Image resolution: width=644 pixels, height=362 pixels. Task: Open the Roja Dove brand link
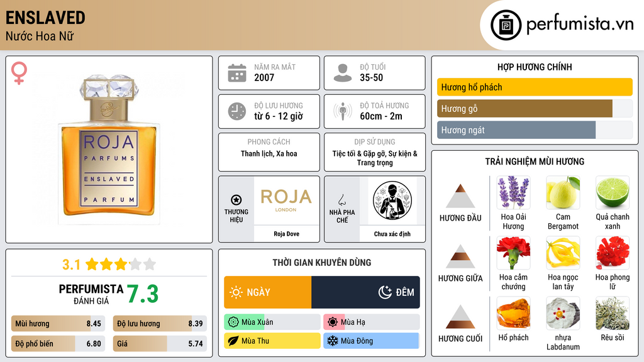point(286,234)
